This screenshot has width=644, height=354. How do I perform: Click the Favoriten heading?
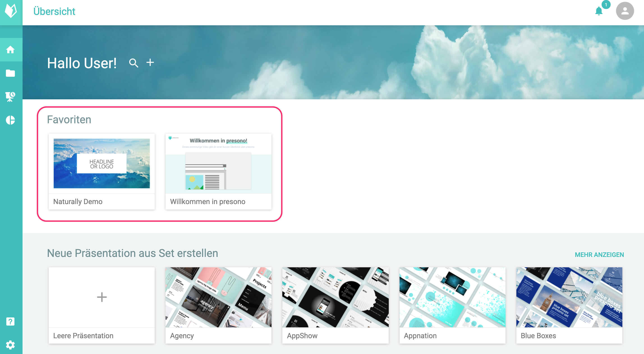coord(69,119)
